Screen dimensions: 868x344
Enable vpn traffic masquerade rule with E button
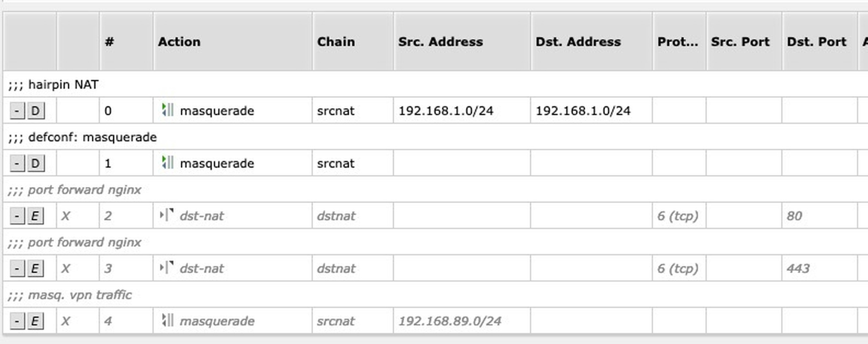(35, 321)
